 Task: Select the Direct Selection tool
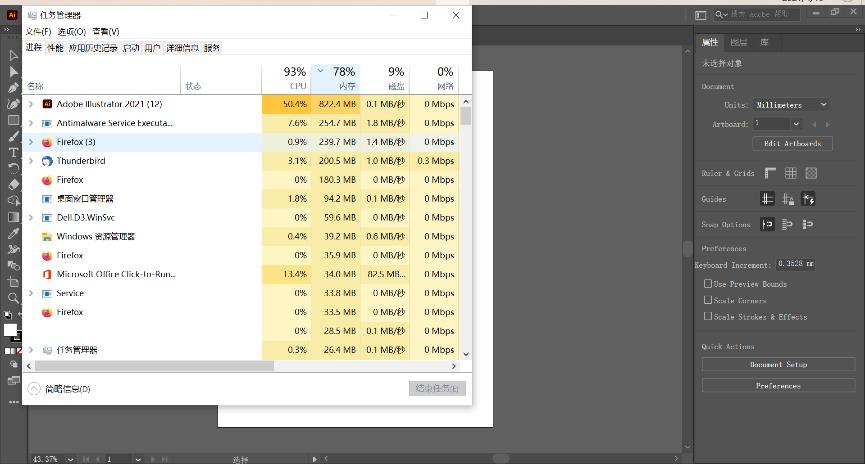tap(13, 71)
